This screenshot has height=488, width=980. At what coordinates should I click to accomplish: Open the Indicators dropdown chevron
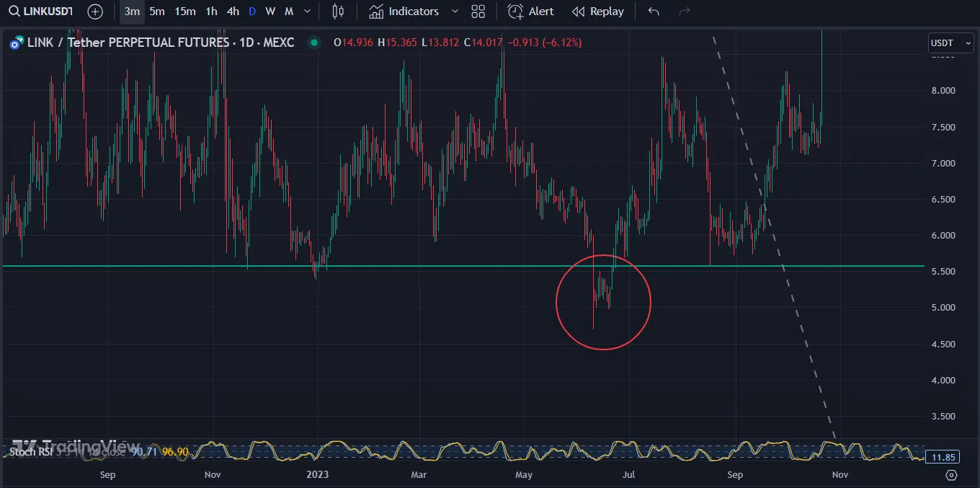point(454,12)
